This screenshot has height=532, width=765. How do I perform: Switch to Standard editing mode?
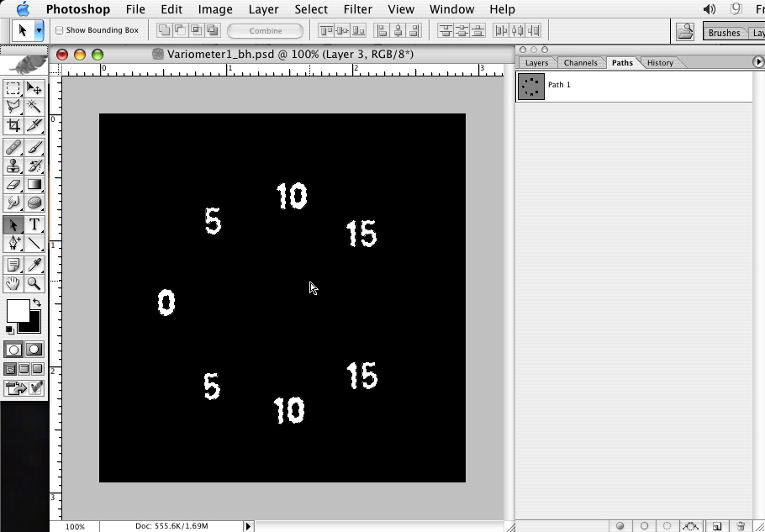point(13,350)
